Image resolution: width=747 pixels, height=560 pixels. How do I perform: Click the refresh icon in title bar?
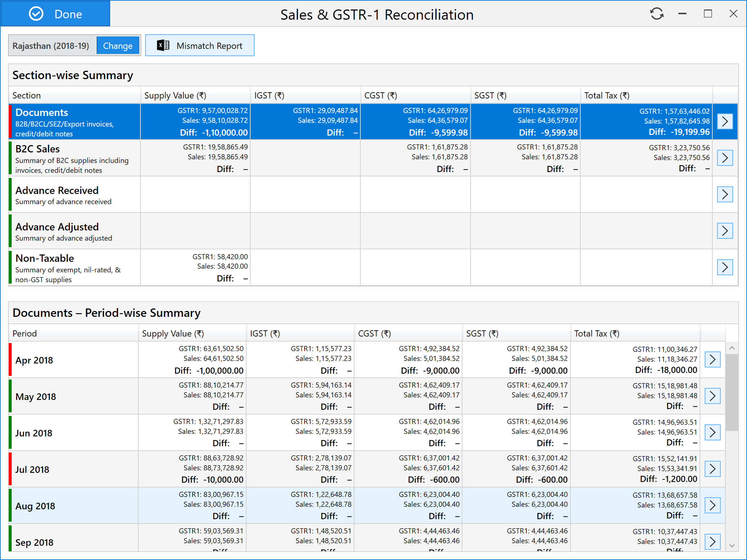coord(657,14)
